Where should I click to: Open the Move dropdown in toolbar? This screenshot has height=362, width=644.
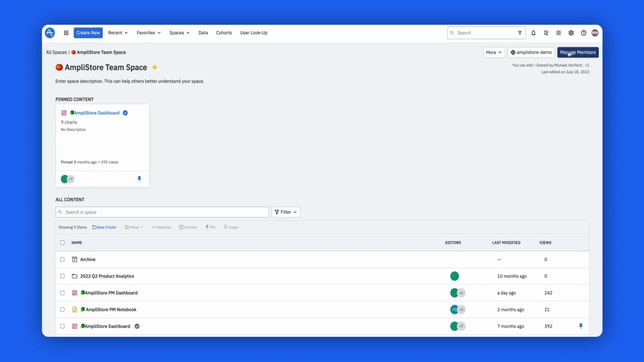pyautogui.click(x=134, y=227)
